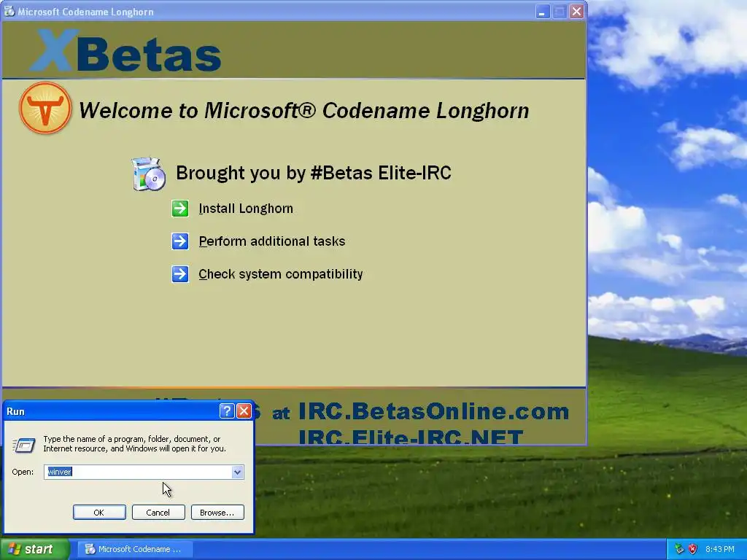Click the Run dialog program icon

[24, 446]
